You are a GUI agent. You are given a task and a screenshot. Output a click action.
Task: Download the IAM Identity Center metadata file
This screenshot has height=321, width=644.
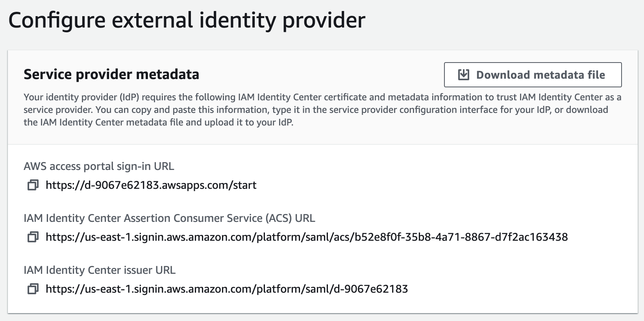point(532,74)
